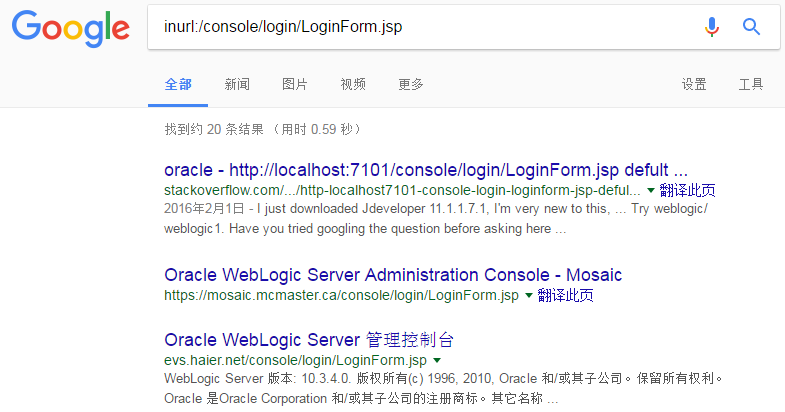Image resolution: width=785 pixels, height=412 pixels.
Task: Open 工具 search tools
Action: pos(751,84)
